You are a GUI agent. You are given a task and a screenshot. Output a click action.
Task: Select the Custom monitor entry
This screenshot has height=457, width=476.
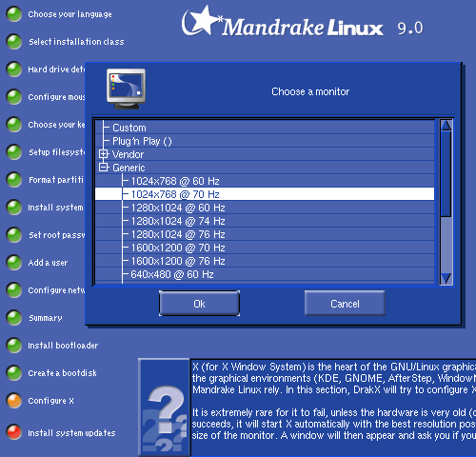[265, 128]
